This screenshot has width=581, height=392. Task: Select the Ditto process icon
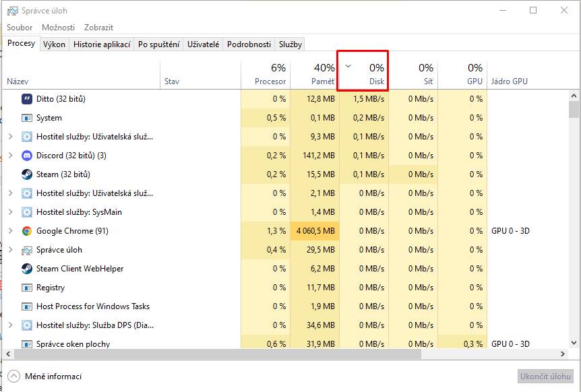click(27, 99)
